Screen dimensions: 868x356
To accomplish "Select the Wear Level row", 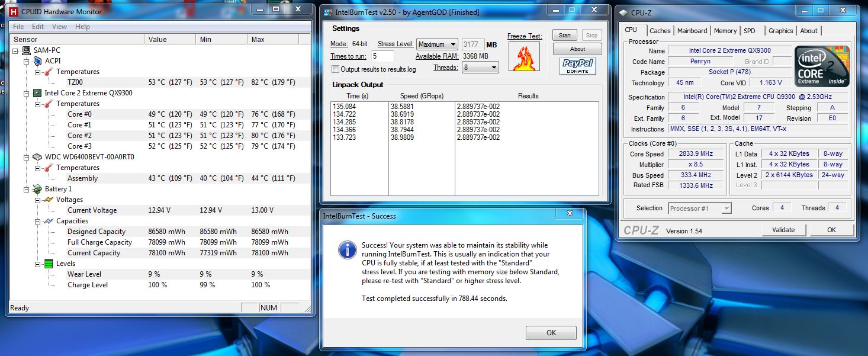I will [x=160, y=274].
